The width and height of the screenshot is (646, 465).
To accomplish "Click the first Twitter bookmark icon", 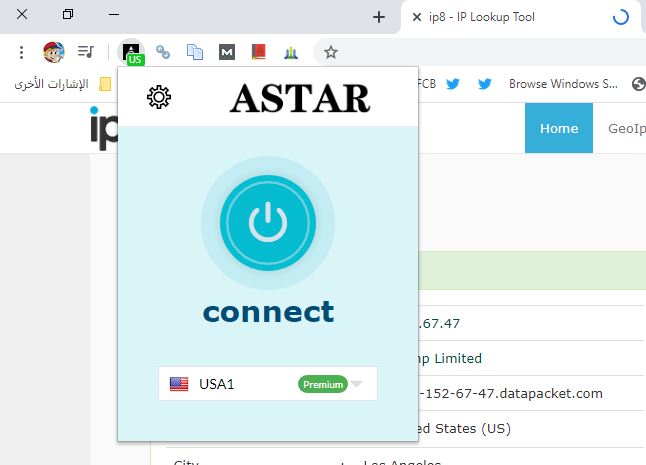I will pos(453,84).
